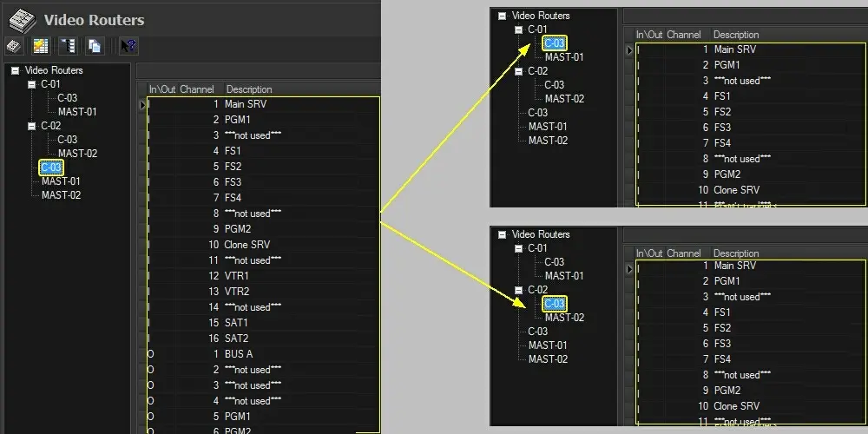Click the copy pages toolbar icon
Viewport: 868px width, 434px height.
point(95,46)
